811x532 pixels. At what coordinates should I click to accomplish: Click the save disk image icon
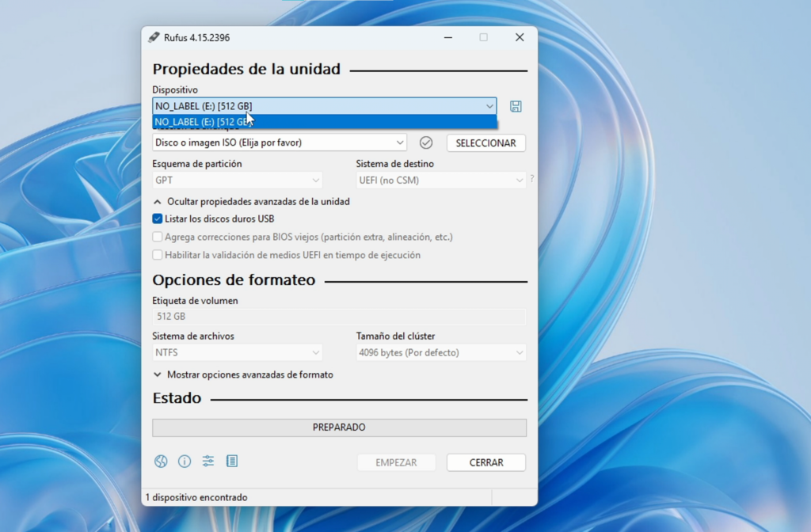pos(516,106)
